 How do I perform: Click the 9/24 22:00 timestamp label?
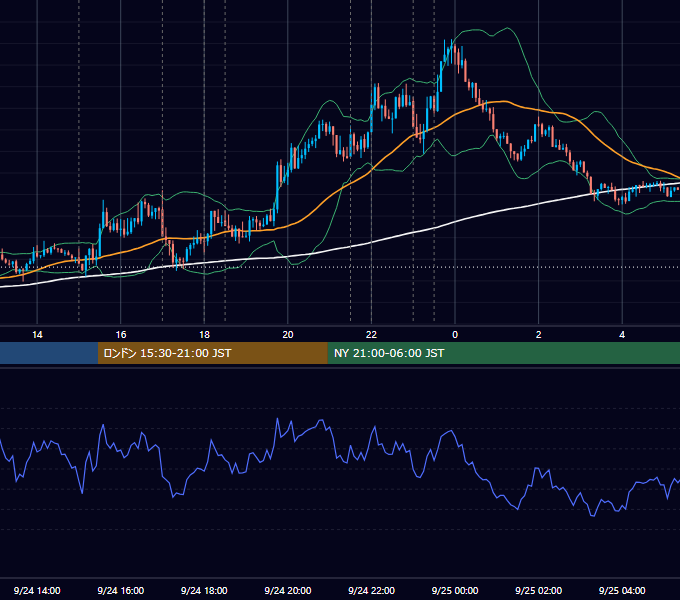tap(371, 590)
